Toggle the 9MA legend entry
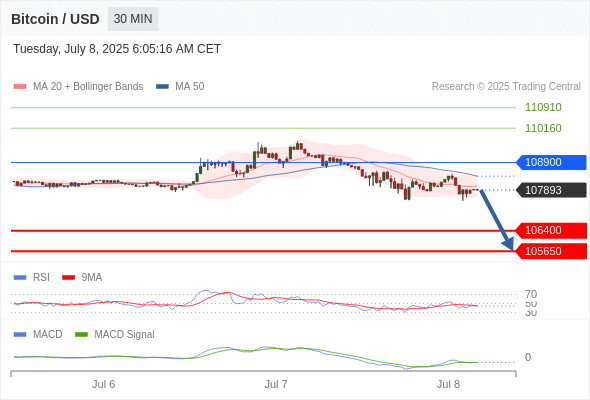Viewport: 590px width, 400px height. click(x=82, y=277)
